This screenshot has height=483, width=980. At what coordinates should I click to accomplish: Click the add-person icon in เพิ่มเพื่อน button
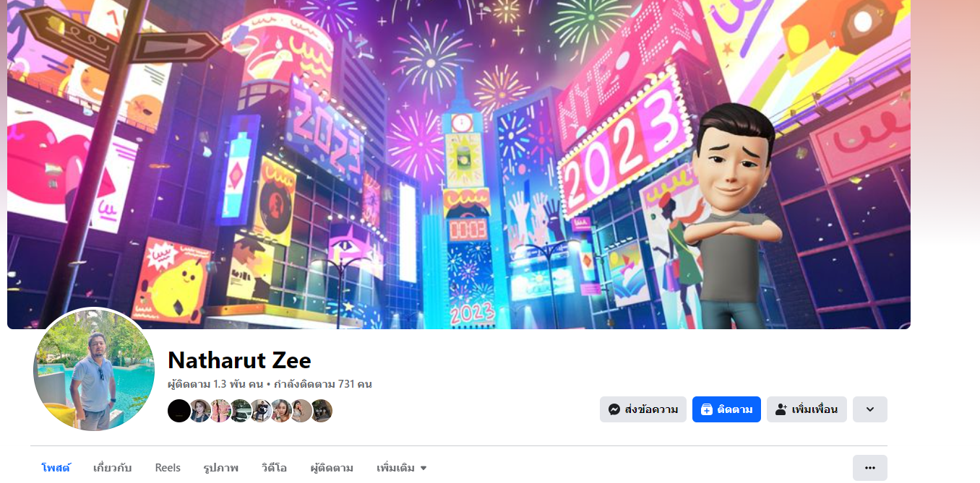pos(781,409)
